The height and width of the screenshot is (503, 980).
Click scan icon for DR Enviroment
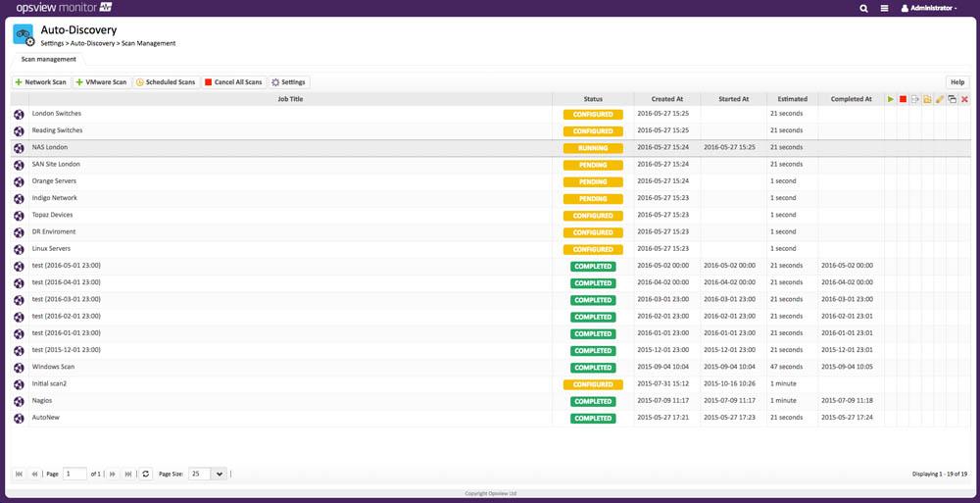pos(19,232)
